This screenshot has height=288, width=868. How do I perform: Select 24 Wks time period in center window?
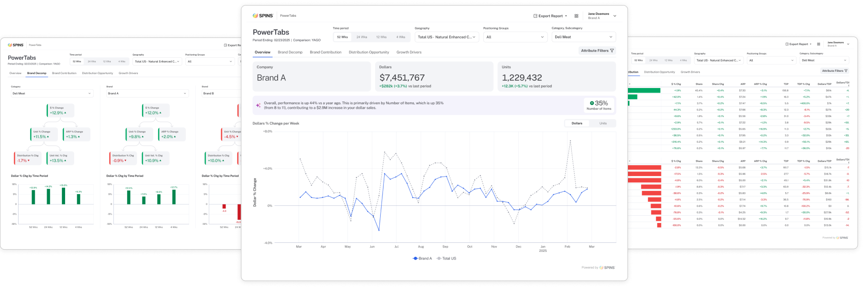pyautogui.click(x=362, y=37)
